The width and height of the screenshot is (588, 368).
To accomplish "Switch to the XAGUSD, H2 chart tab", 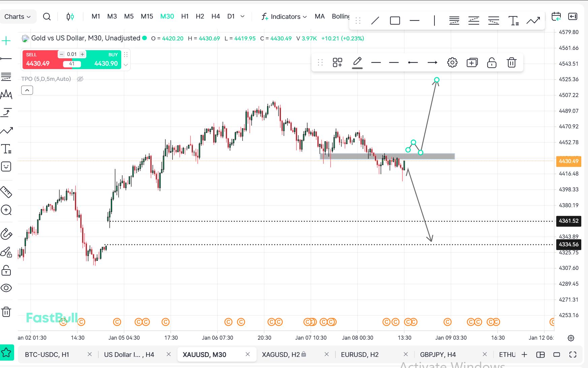I will [281, 355].
